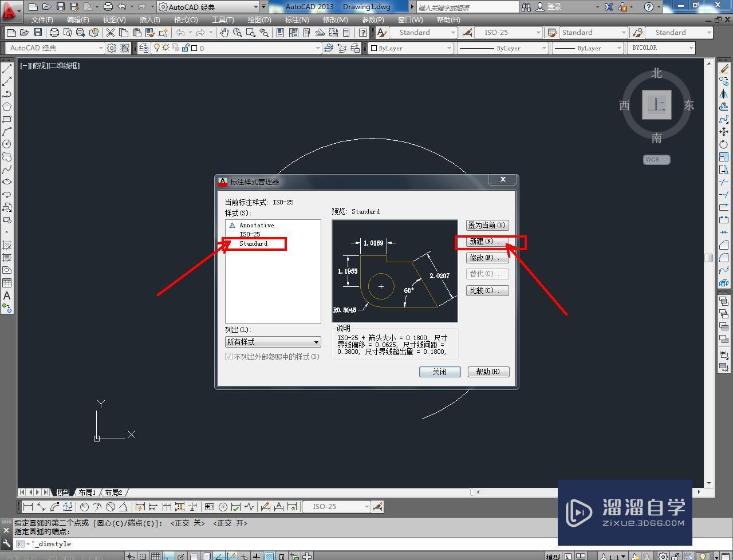Open the AutoCAD application menu logo
The image size is (733, 560).
(10, 10)
